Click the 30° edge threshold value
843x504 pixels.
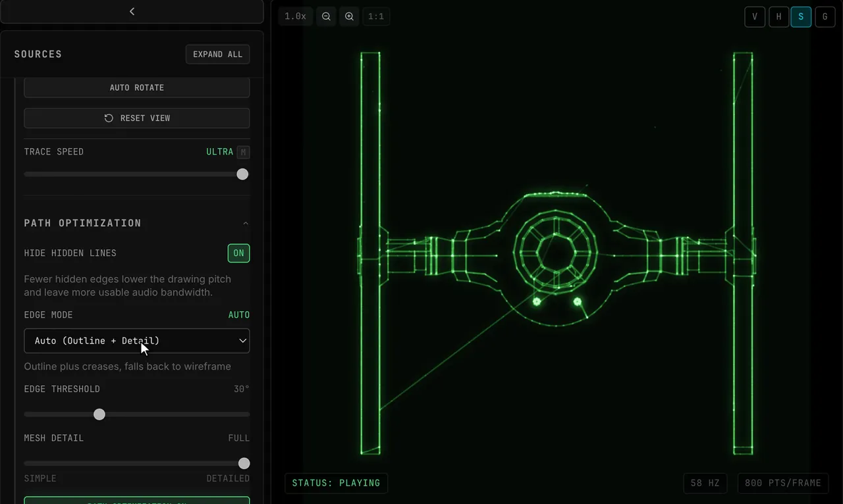pyautogui.click(x=242, y=389)
